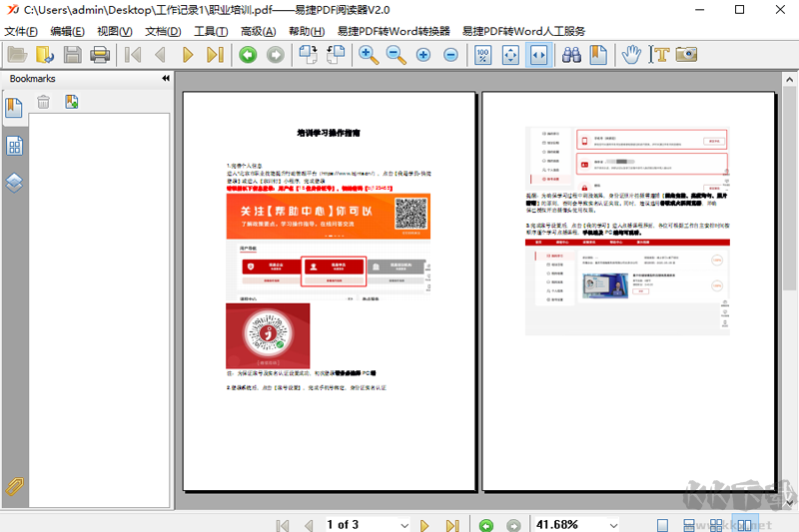Screen dimensions: 799x532
Task: Click green back view arrow in toolbar
Action: [x=248, y=55]
